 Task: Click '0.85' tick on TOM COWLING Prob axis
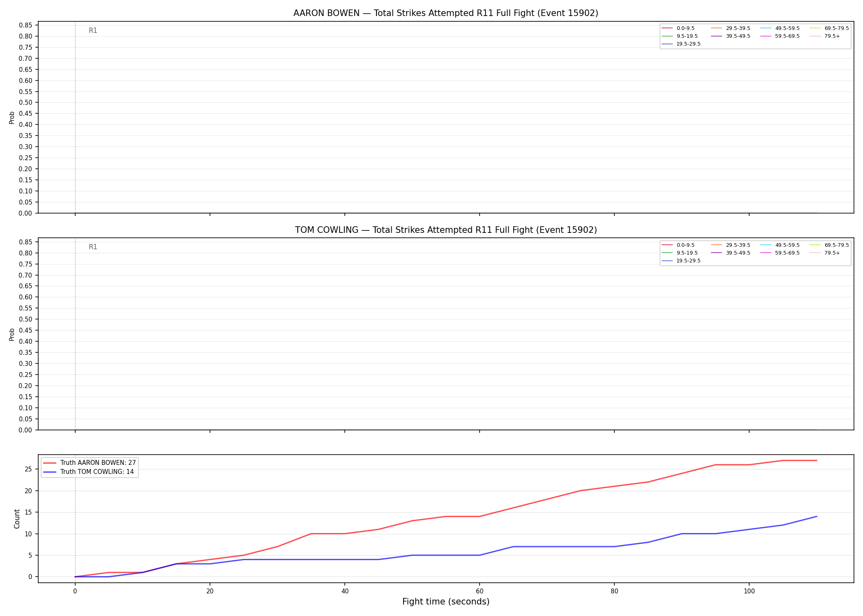tap(25, 242)
